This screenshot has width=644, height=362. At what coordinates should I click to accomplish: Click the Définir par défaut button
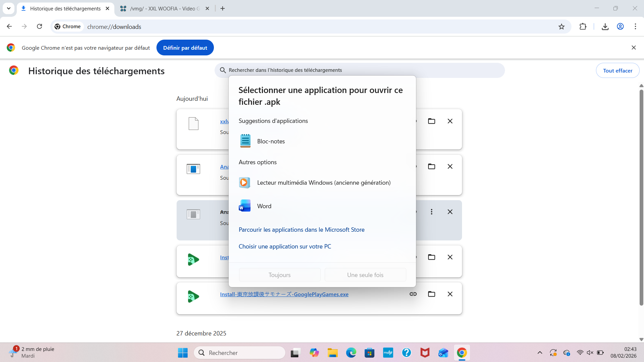coord(185,48)
